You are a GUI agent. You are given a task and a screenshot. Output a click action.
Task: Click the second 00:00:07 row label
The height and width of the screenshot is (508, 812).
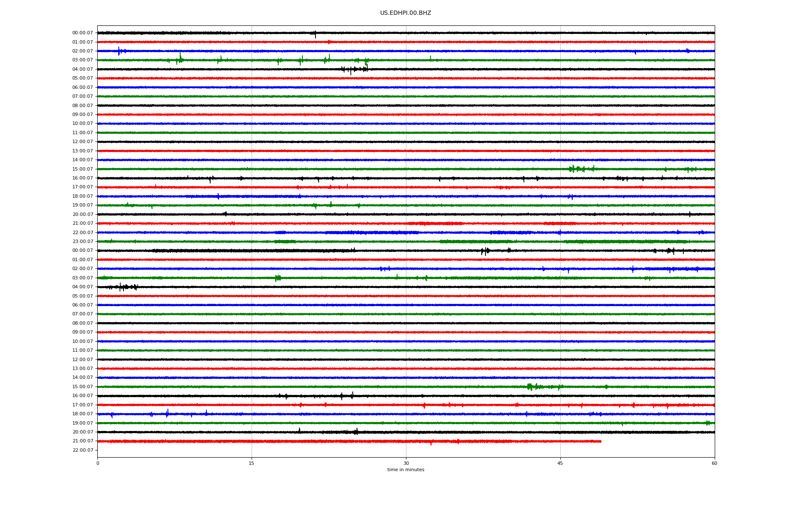[82, 251]
